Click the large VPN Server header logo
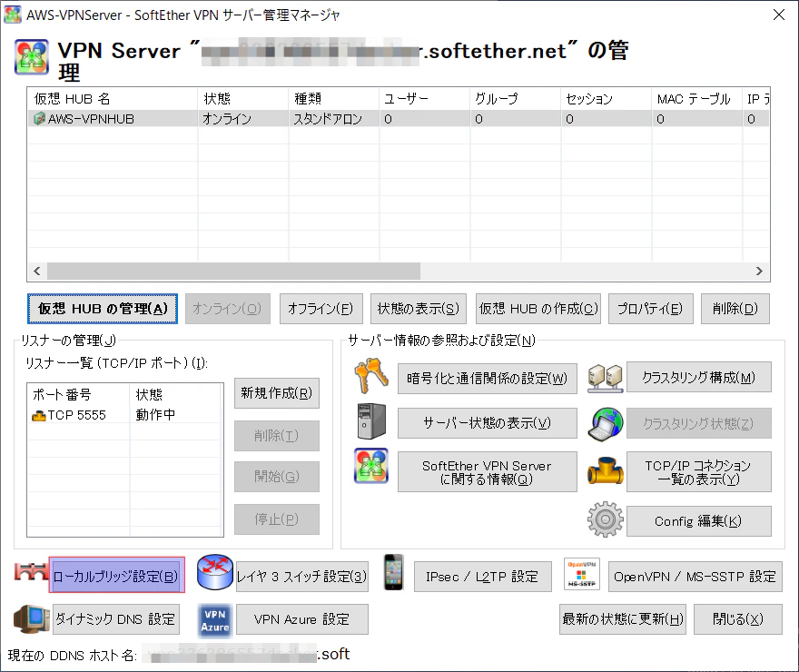Image resolution: width=799 pixels, height=672 pixels. (x=32, y=56)
